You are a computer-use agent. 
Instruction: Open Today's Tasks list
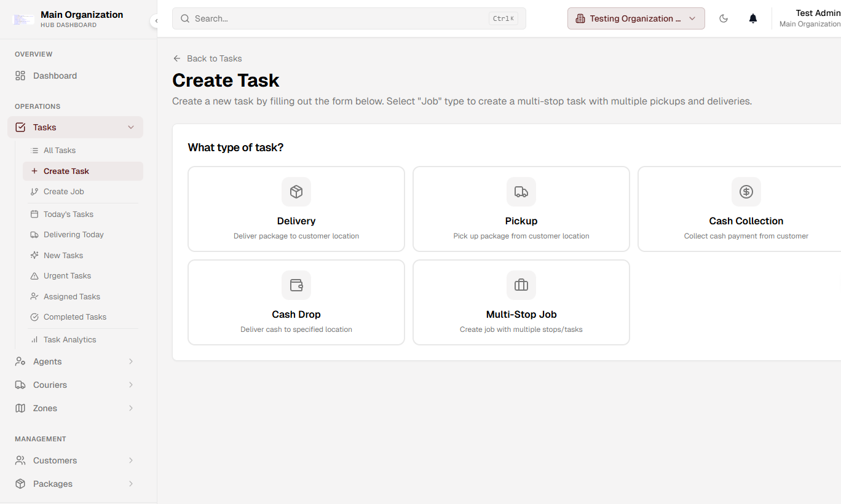[83, 215]
